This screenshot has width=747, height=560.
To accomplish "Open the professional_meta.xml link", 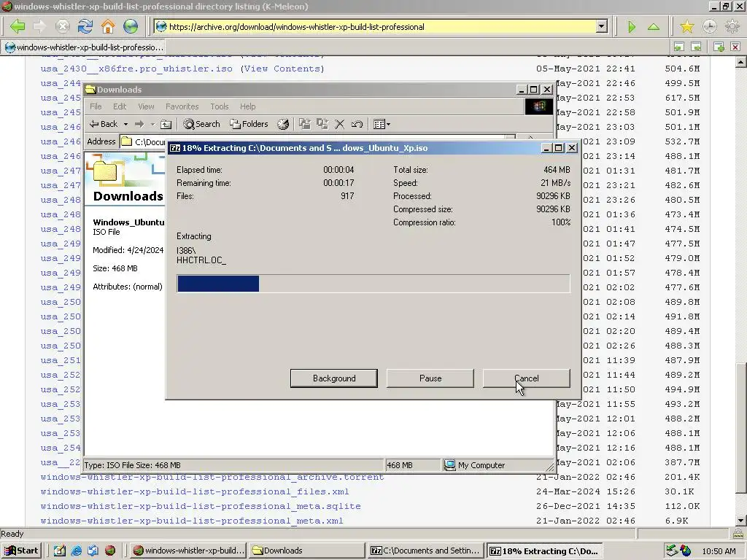I will pos(192,521).
